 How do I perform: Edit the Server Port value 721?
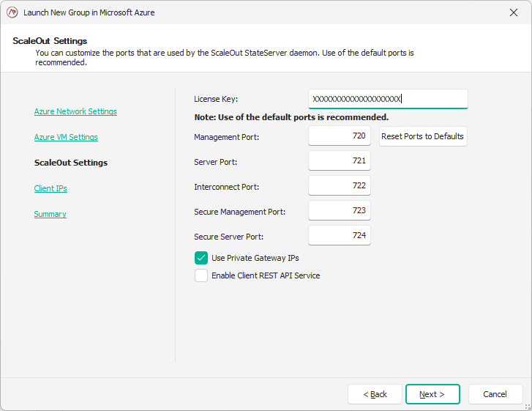click(x=340, y=160)
